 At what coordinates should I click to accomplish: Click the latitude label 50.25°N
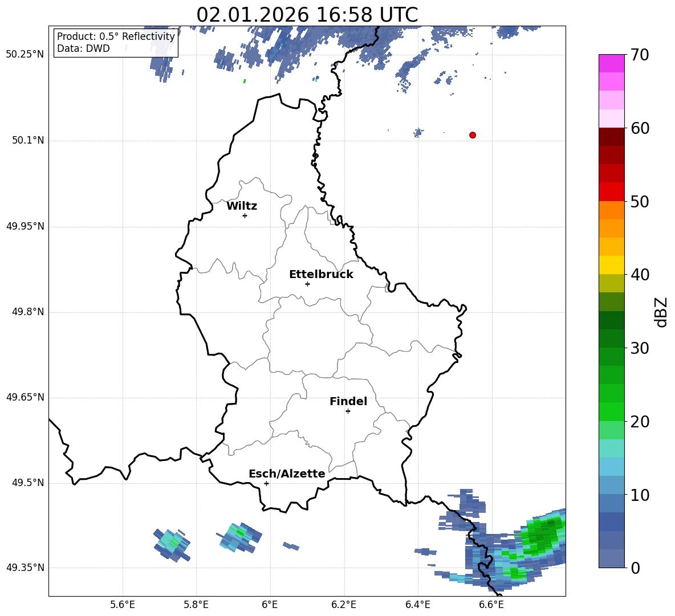pyautogui.click(x=25, y=55)
